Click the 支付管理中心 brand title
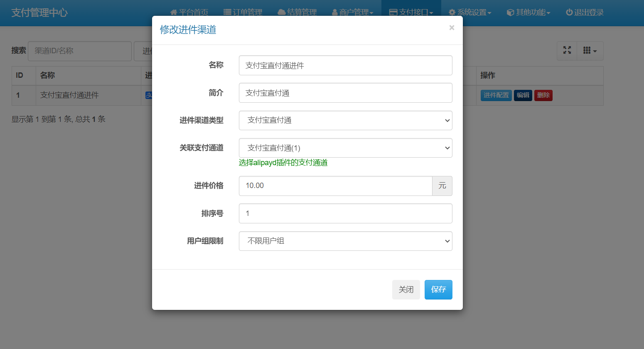 click(39, 12)
